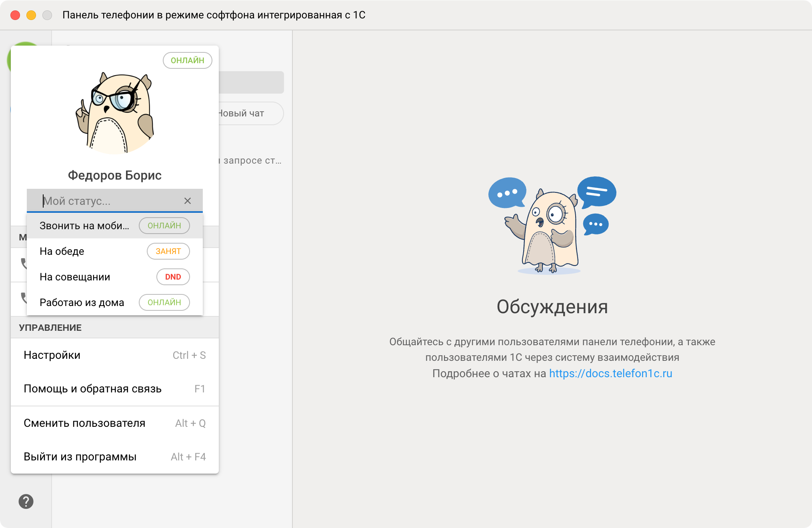Image resolution: width=812 pixels, height=528 pixels.
Task: Select 'Сменить пользователя'
Action: click(115, 423)
